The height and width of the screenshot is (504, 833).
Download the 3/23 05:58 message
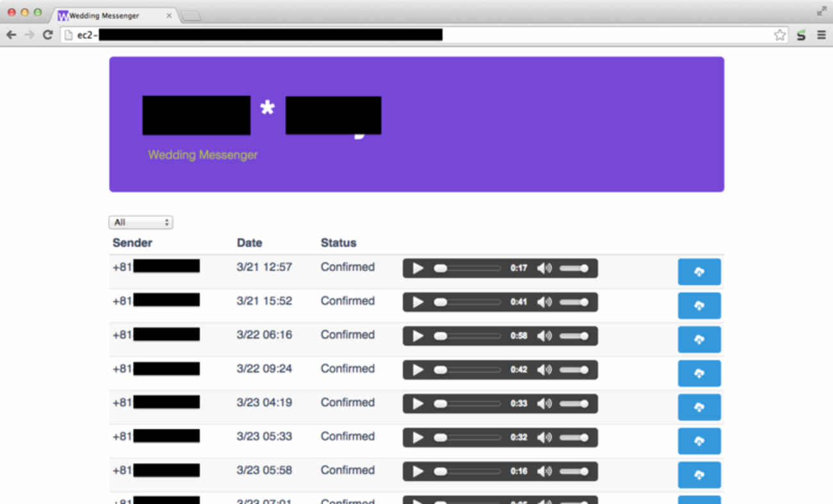(699, 476)
